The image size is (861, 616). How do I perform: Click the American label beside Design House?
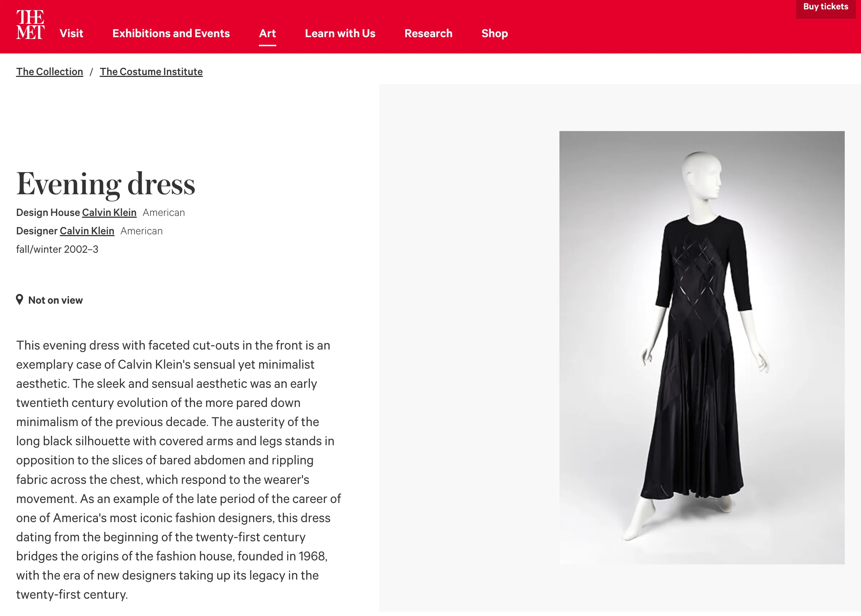point(164,212)
